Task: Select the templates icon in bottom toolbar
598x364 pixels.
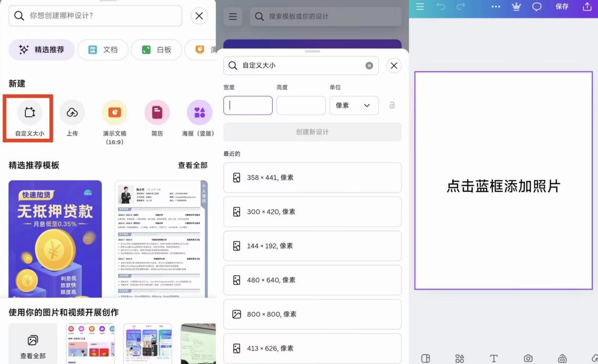Action: click(426, 358)
